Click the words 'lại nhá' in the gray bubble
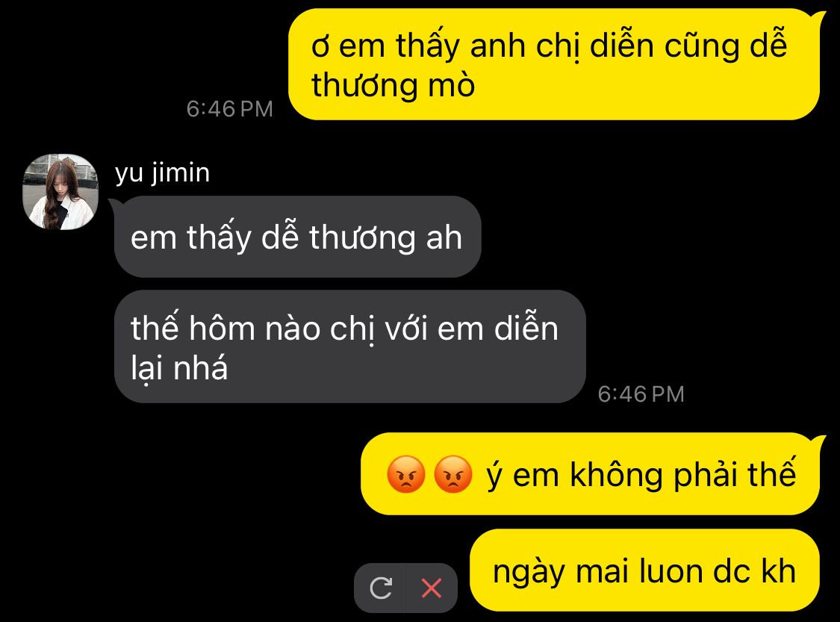 click(x=179, y=368)
